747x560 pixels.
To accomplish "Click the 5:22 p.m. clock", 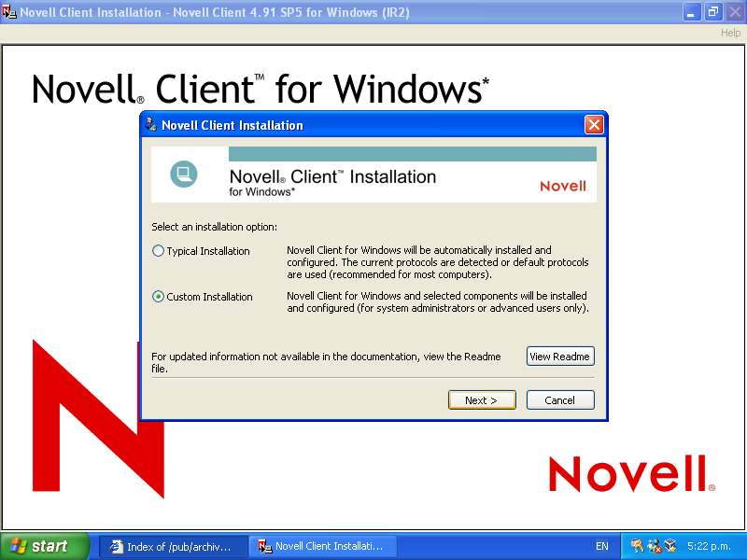I will point(709,546).
